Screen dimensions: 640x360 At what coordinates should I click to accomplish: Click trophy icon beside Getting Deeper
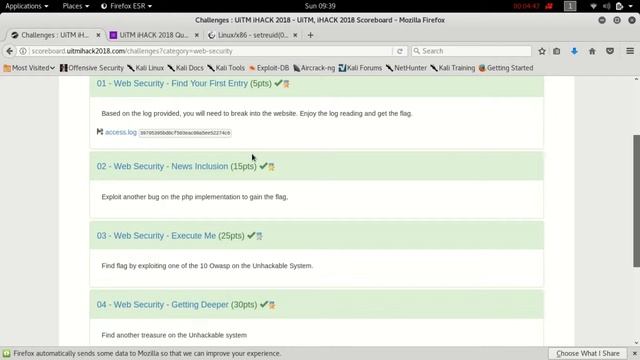coord(272,305)
